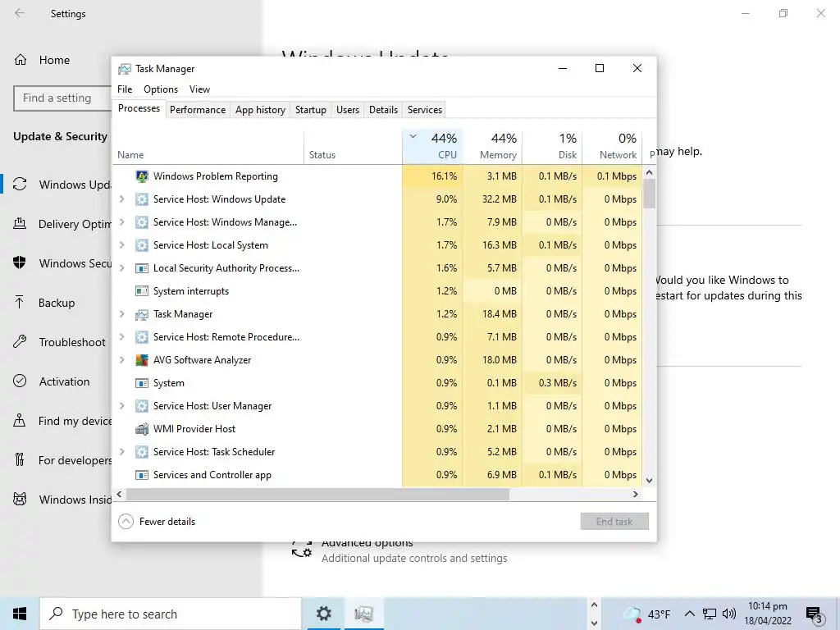Click the AVG Software Analyzer icon
Viewport: 840px width, 630px height.
pos(141,360)
